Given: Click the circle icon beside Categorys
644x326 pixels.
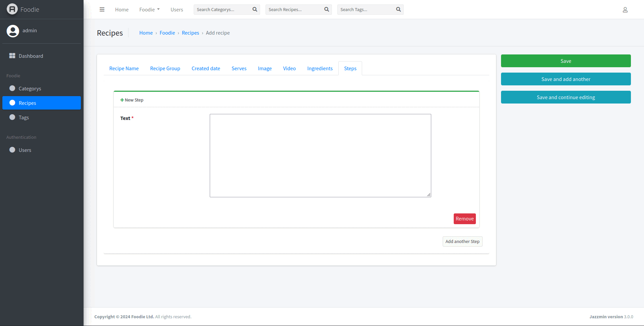Looking at the screenshot, I should 12,88.
